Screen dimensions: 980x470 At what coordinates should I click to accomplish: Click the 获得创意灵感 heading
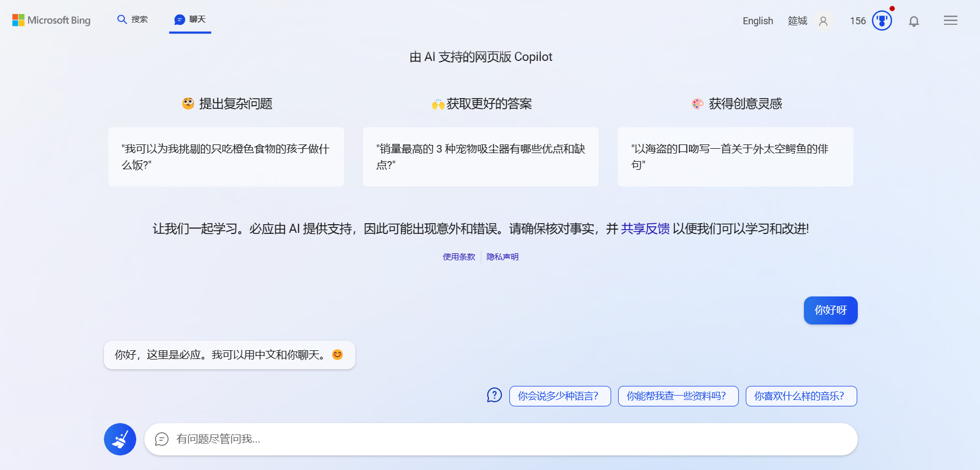pos(737,103)
